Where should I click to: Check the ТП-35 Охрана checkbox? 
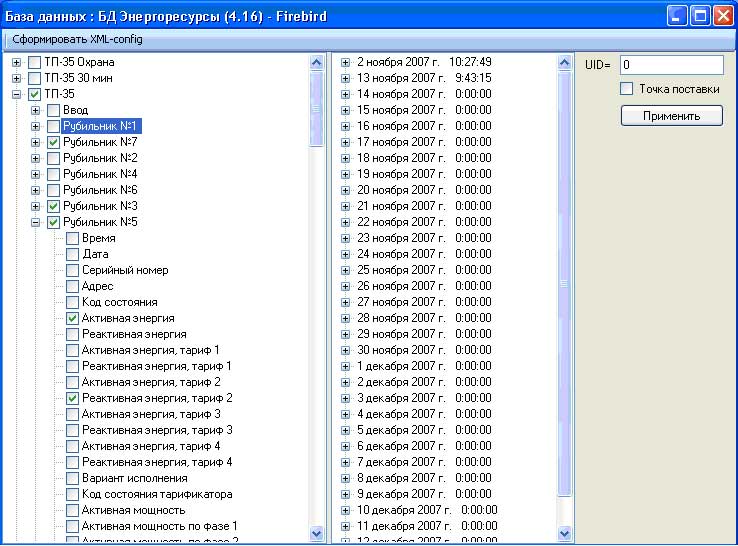point(34,62)
